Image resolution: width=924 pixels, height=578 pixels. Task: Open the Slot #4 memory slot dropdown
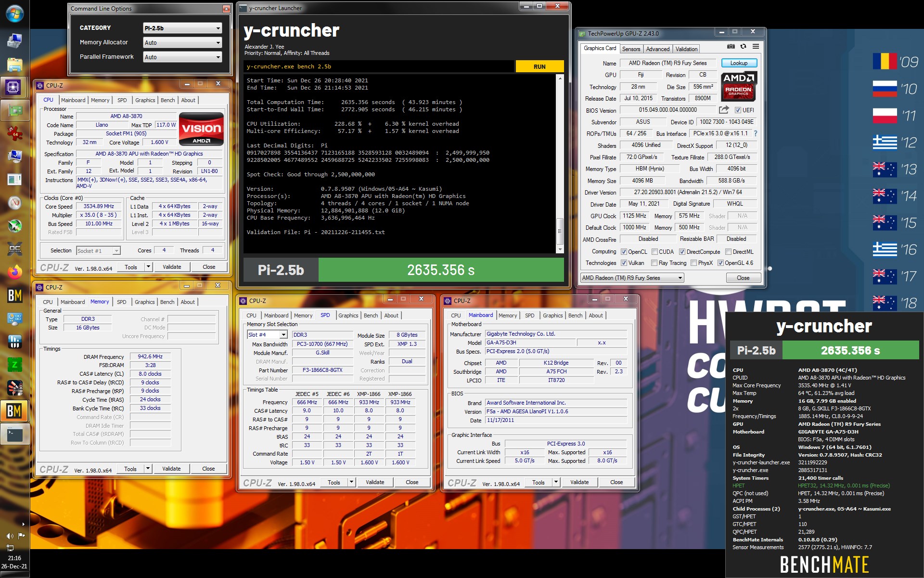(x=267, y=335)
